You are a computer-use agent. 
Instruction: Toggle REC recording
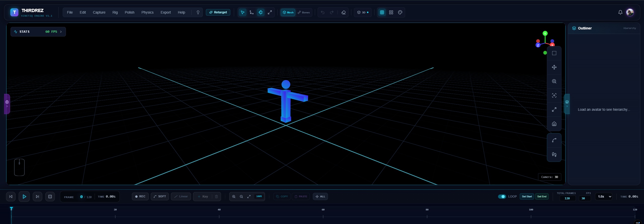pos(140,197)
